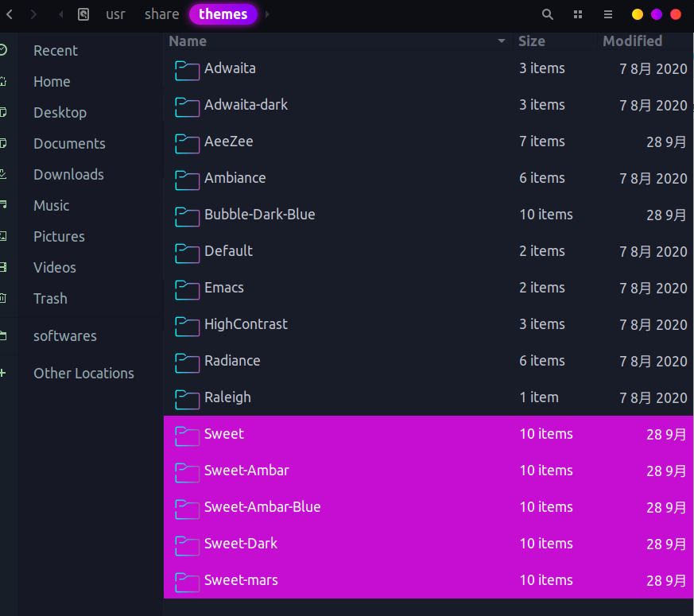Select the HighContrast folder icon
Image resolution: width=694 pixels, height=616 pixels.
[x=187, y=326]
